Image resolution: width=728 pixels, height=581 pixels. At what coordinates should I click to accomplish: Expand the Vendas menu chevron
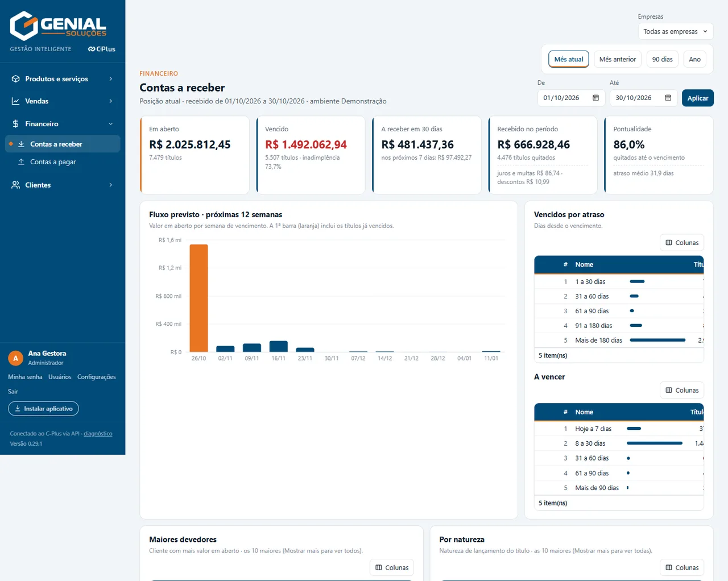click(111, 101)
